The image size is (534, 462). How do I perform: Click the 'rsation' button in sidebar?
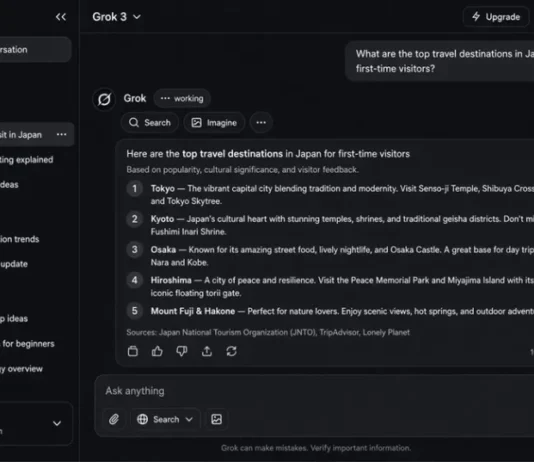click(x=36, y=50)
